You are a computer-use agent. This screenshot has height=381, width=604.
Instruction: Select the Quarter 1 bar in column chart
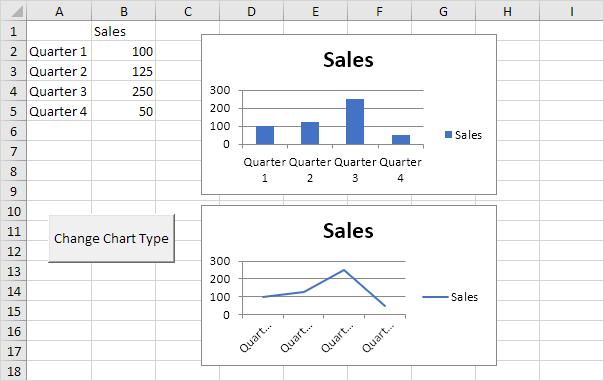(x=265, y=135)
